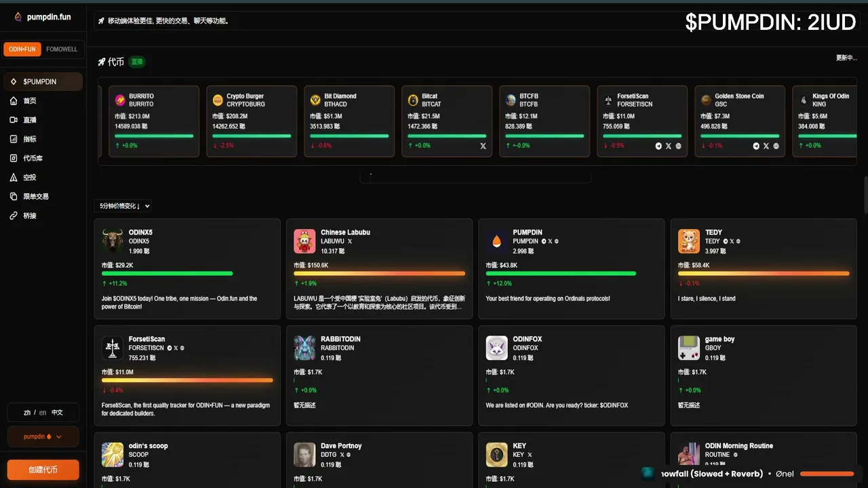Click ODINX5 +11.2% change value
The width and height of the screenshot is (868, 488).
(117, 283)
